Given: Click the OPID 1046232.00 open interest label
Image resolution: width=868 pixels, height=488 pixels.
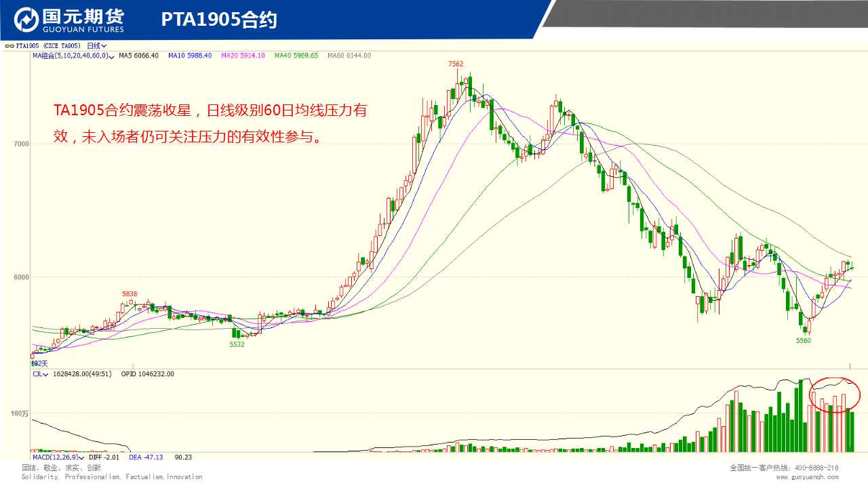Looking at the screenshot, I should (x=147, y=374).
